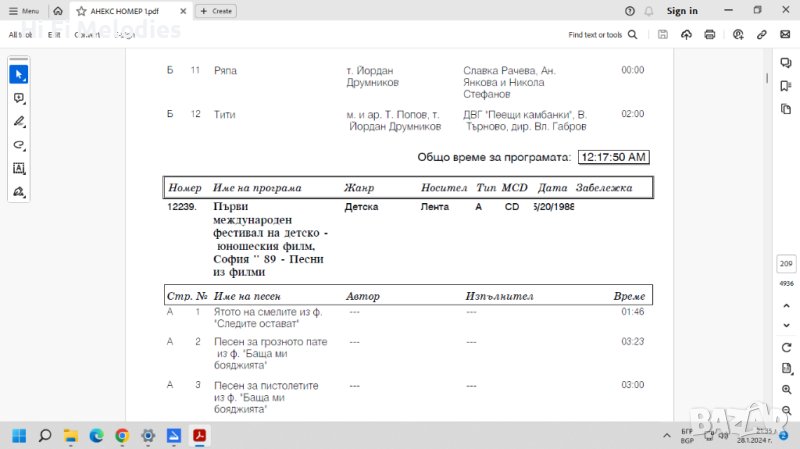The width and height of the screenshot is (800, 449).
Task: Choose the add comment tool
Action: (x=19, y=98)
